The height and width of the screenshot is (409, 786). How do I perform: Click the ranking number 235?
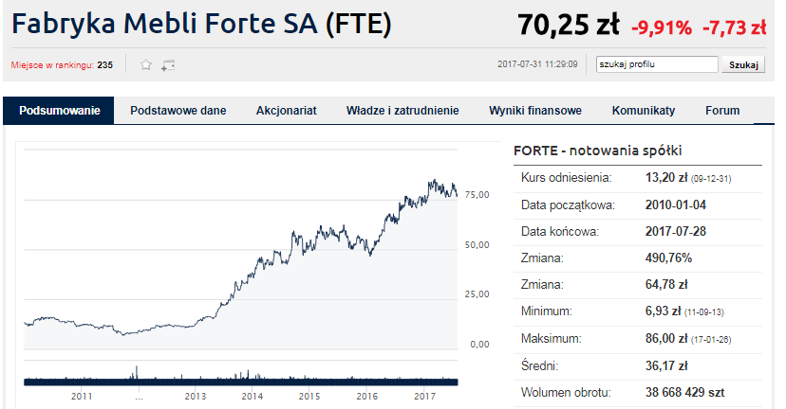click(x=105, y=65)
